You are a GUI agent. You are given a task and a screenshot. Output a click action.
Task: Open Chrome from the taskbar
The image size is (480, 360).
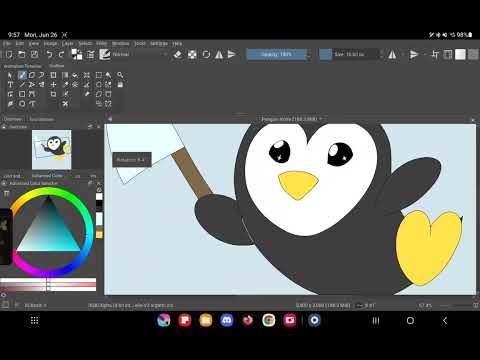tap(269, 320)
